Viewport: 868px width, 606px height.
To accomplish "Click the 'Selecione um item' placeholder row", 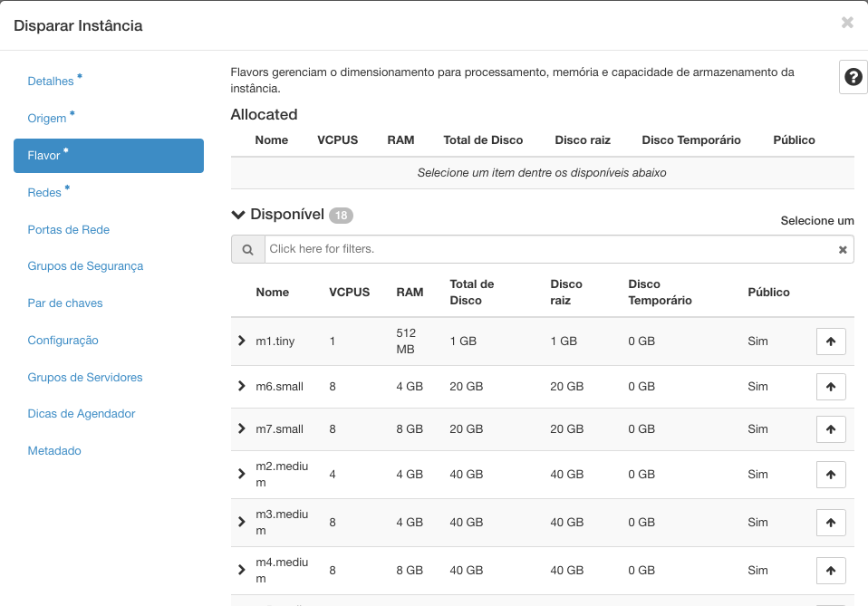I will 543,173.
